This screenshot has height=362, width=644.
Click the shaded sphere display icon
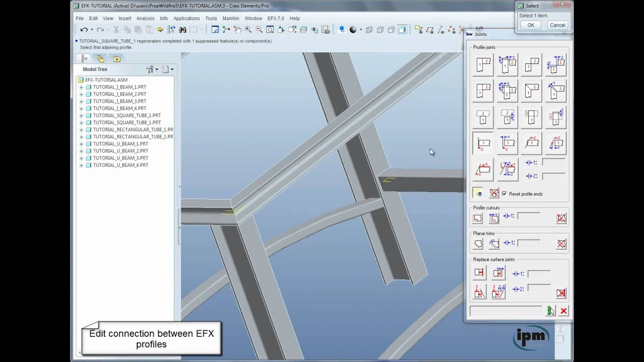click(353, 30)
